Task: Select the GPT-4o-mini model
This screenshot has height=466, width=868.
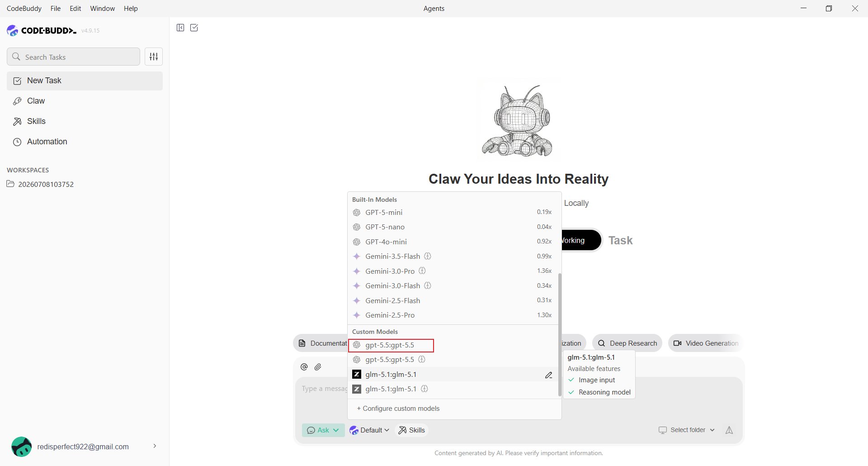Action: tap(453, 242)
